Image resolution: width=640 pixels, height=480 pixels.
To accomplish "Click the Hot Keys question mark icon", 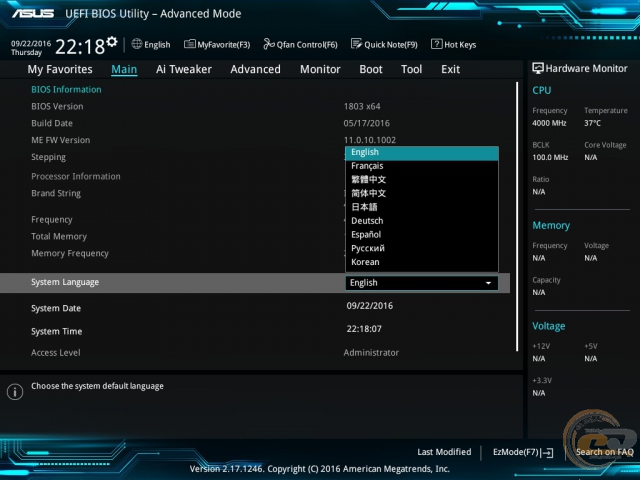I will [436, 44].
